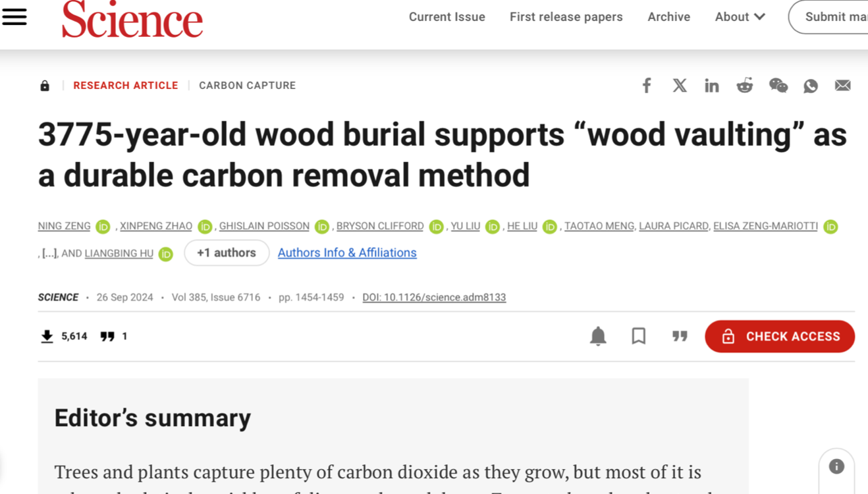Open Current Issue page
Viewport: 868px width, 494px height.
point(447,17)
